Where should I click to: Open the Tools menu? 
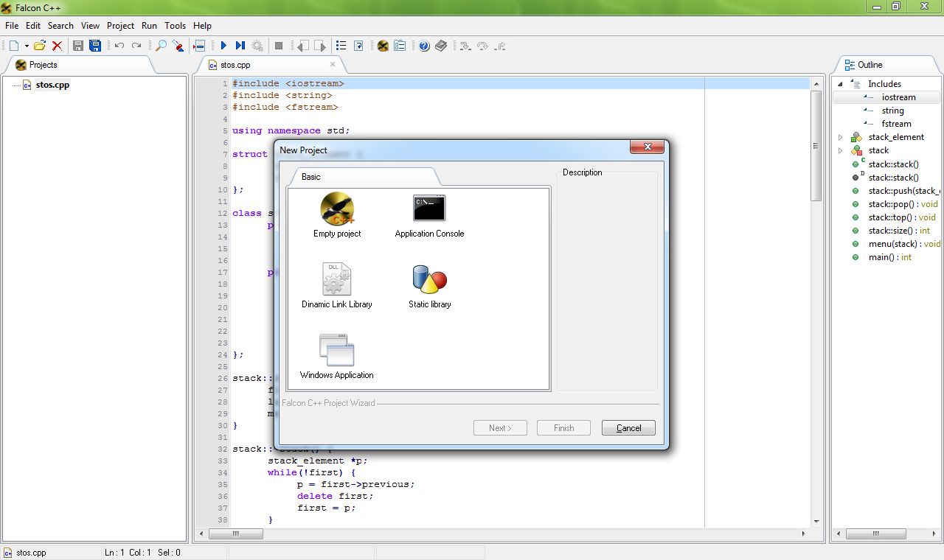[175, 25]
